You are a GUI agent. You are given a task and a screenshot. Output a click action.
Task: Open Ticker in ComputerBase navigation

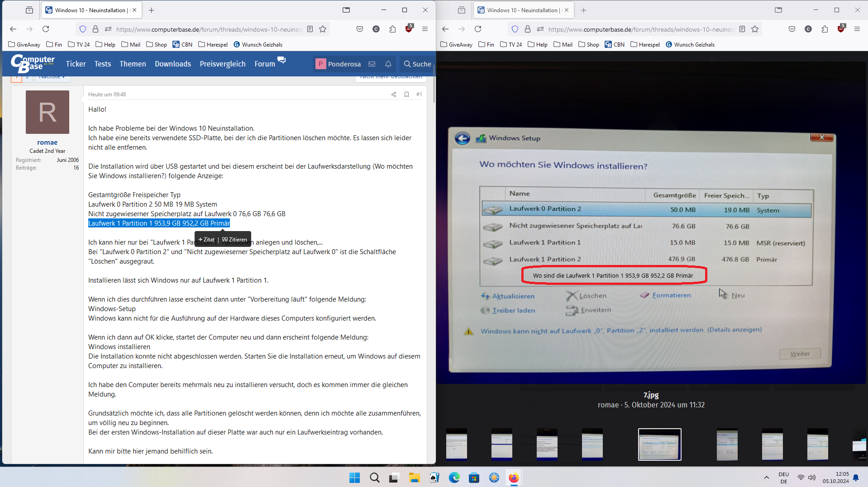(x=76, y=64)
